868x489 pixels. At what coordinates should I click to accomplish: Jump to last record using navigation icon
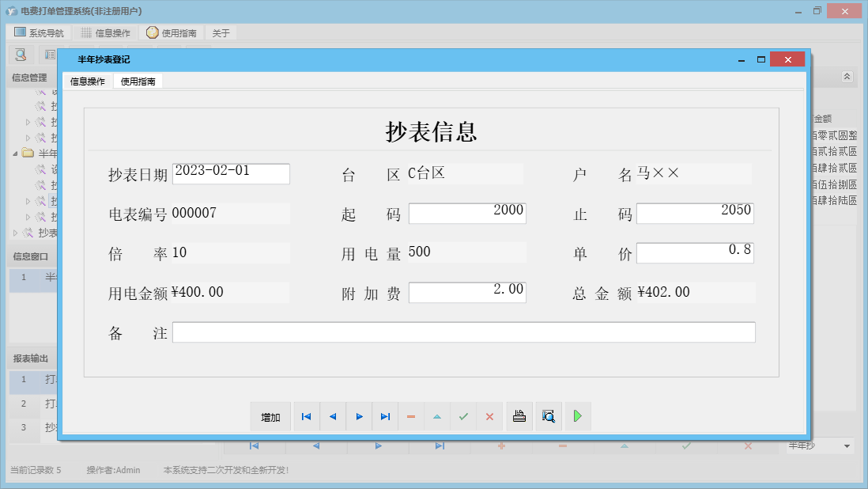coord(385,416)
